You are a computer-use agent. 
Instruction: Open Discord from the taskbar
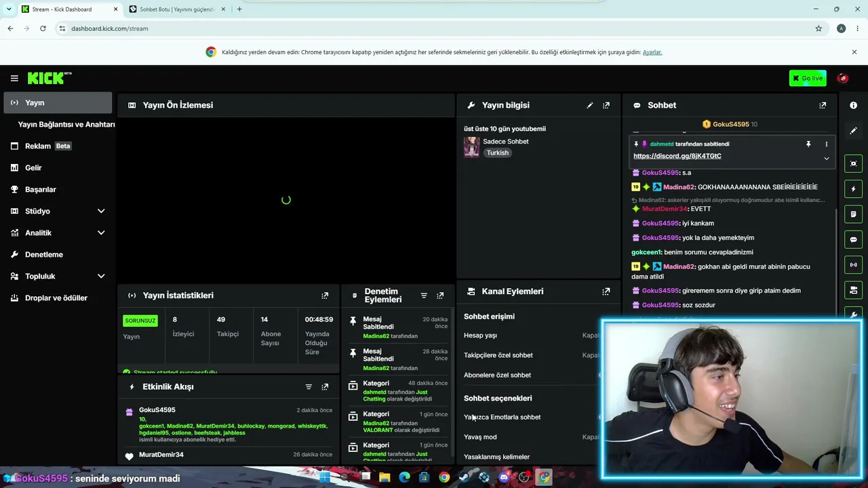click(504, 478)
